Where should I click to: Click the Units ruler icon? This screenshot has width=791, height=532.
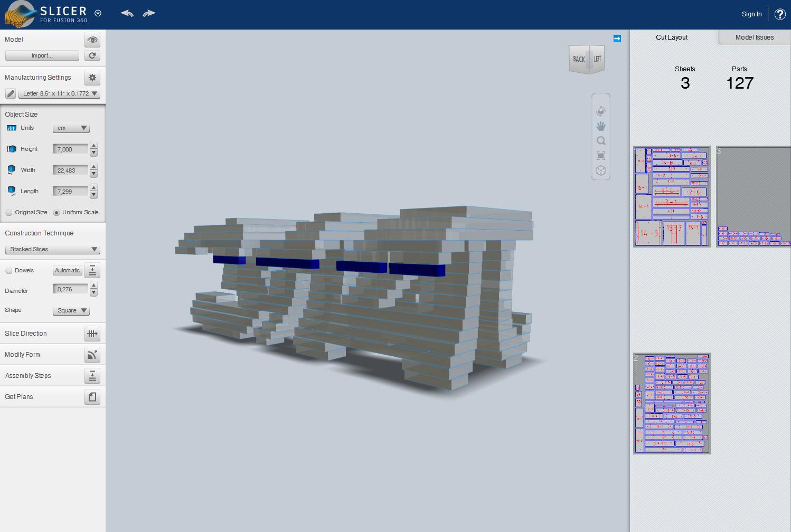click(x=12, y=128)
